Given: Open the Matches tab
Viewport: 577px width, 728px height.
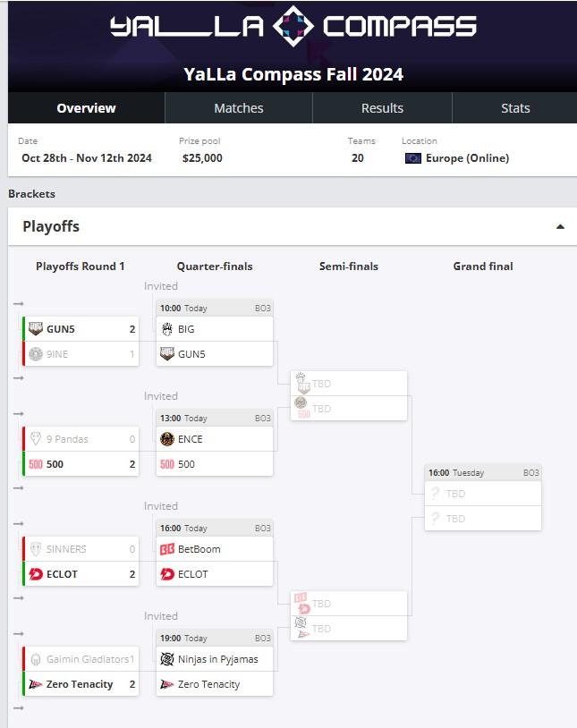Looking at the screenshot, I should pyautogui.click(x=239, y=107).
